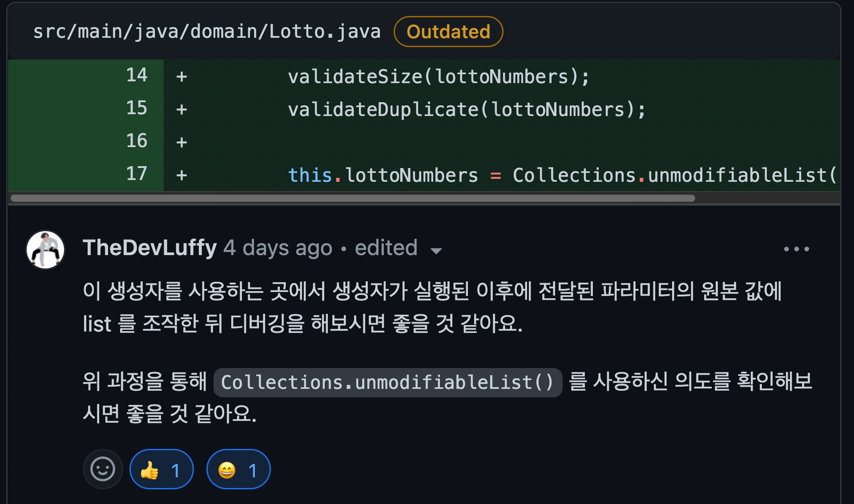Click the plus marker on line 17
The image size is (854, 504).
(x=181, y=175)
